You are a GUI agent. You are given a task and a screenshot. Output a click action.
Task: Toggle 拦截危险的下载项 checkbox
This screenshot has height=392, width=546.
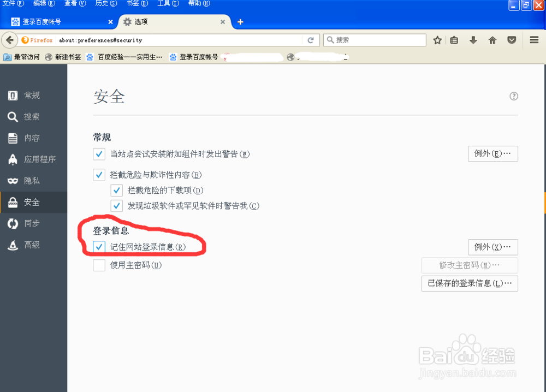pyautogui.click(x=117, y=190)
